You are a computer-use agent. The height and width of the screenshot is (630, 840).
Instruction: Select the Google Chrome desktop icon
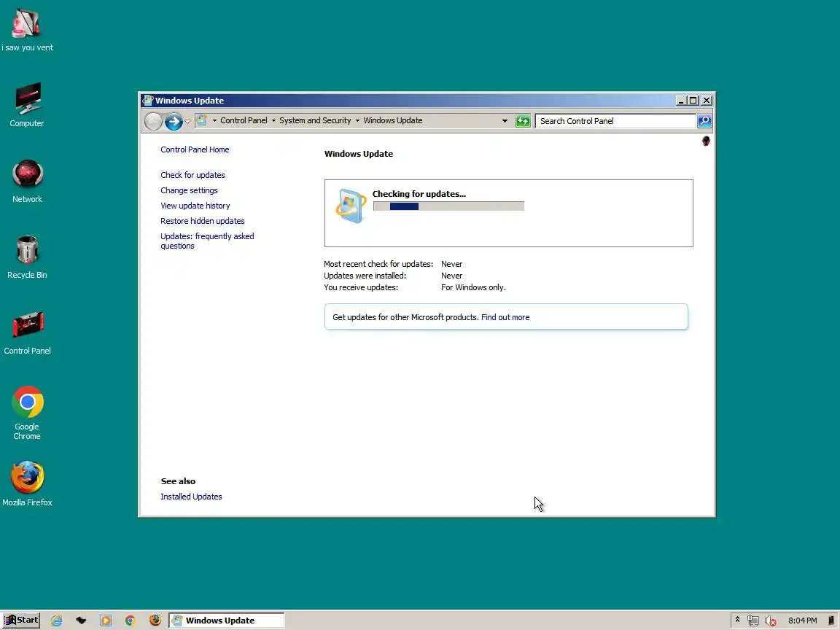tap(27, 413)
